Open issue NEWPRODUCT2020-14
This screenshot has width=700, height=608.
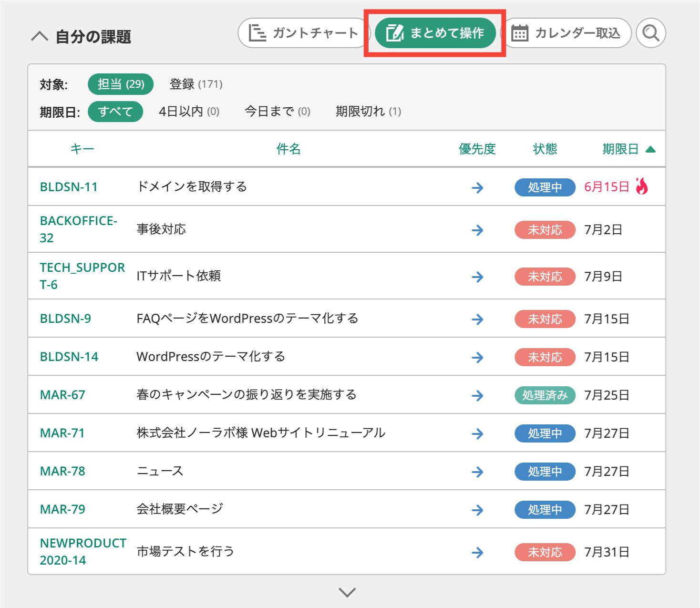tap(83, 552)
